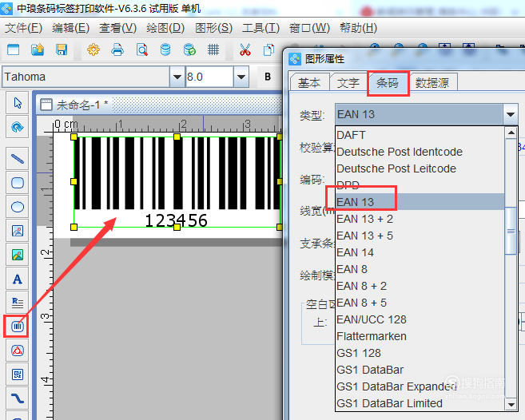Switch to the 基本 tab

309,82
